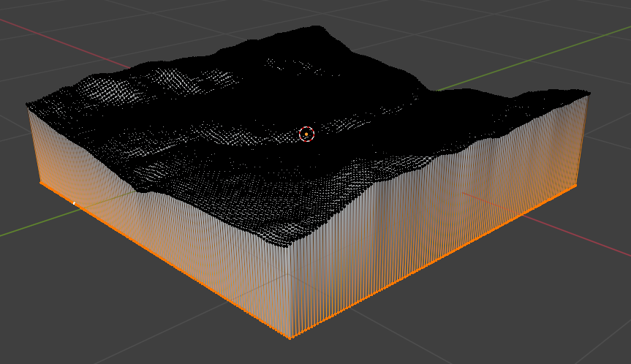Click the left corner of the mesh base
The image size is (631, 364).
39,181
